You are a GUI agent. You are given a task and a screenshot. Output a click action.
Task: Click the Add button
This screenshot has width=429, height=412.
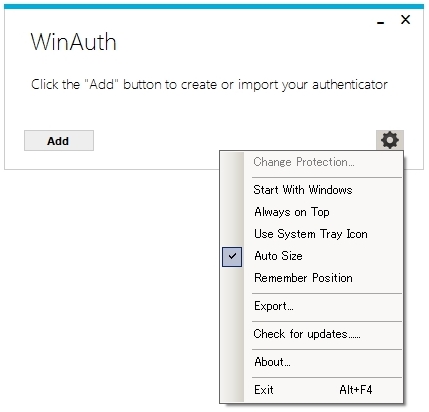[x=59, y=141]
